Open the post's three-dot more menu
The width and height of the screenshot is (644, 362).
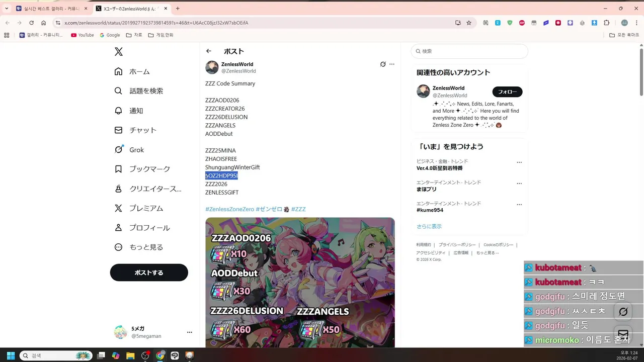[x=392, y=64]
